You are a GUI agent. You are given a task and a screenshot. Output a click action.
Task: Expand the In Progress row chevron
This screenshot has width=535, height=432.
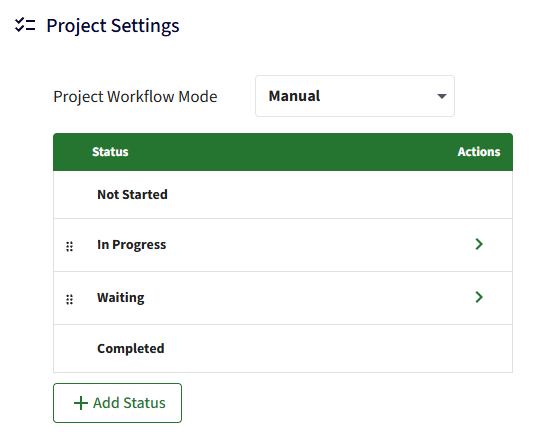[479, 244]
